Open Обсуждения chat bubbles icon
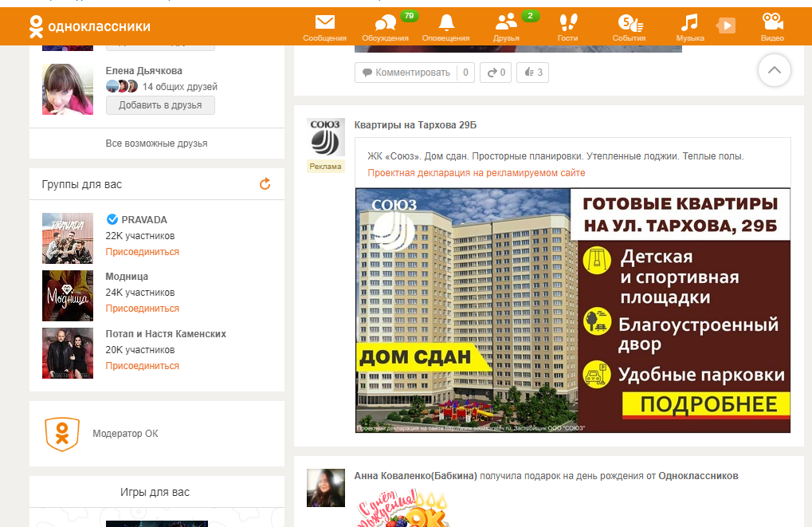 [386, 22]
